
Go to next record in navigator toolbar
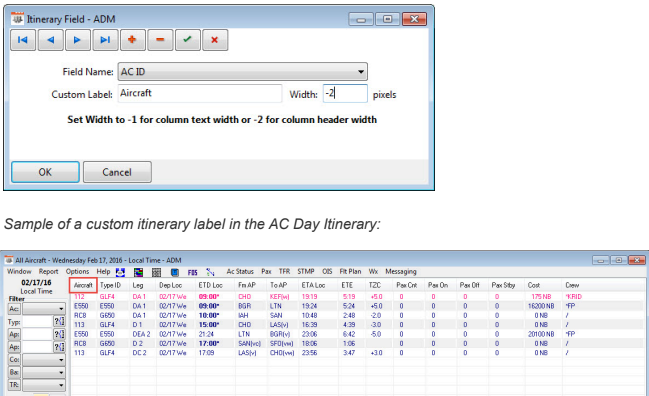click(x=78, y=40)
